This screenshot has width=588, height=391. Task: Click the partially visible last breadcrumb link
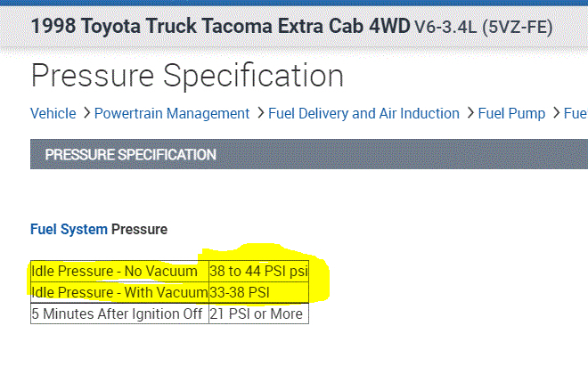tap(576, 113)
